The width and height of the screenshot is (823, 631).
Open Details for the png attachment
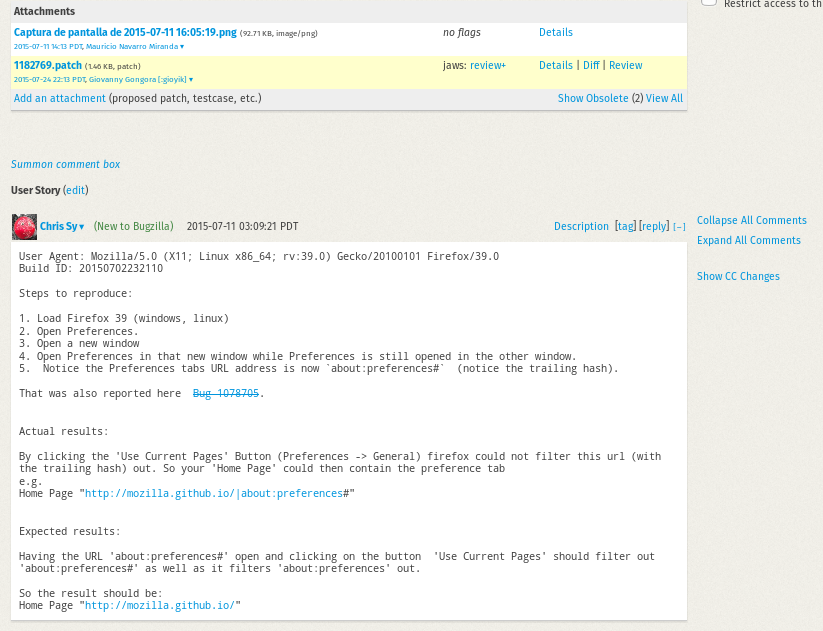pyautogui.click(x=555, y=32)
